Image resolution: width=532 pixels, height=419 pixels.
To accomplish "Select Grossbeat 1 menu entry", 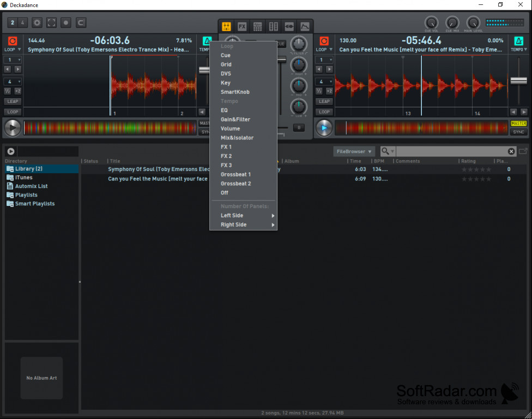I will point(243,174).
